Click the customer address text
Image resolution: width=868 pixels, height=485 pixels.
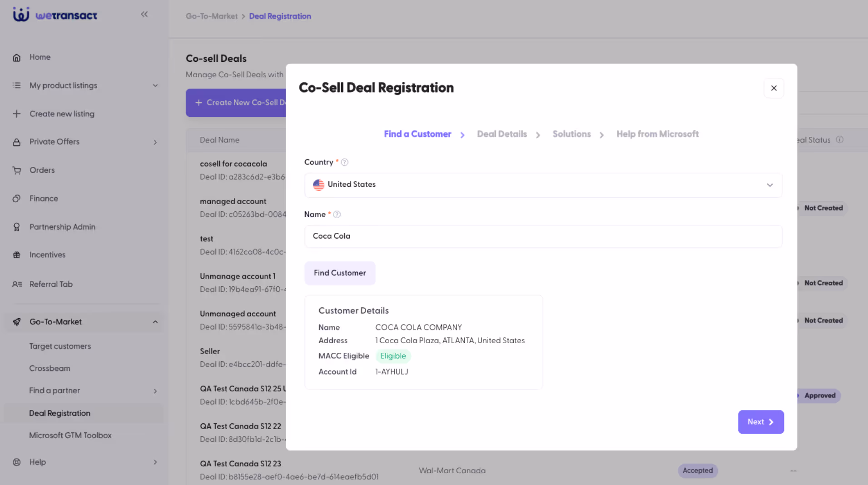coord(450,340)
